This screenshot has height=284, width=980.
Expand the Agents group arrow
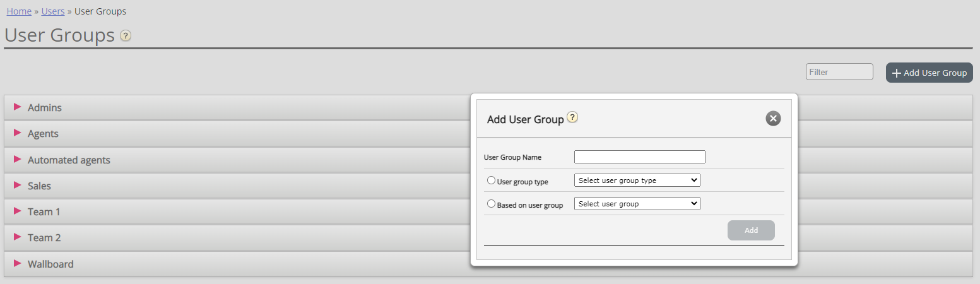tap(18, 133)
